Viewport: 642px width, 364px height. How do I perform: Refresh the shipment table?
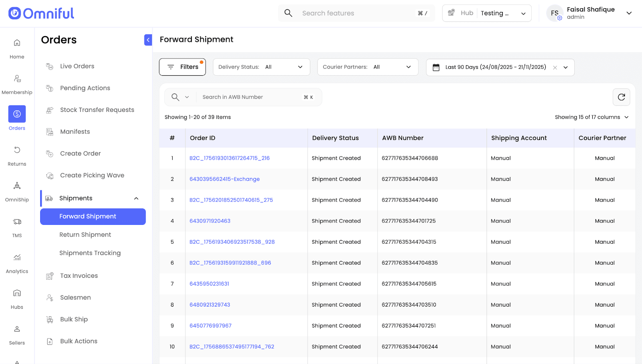pos(621,97)
